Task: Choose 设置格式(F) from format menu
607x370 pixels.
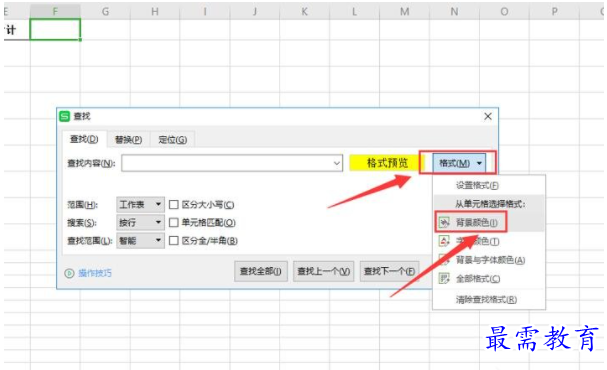Action: (477, 185)
